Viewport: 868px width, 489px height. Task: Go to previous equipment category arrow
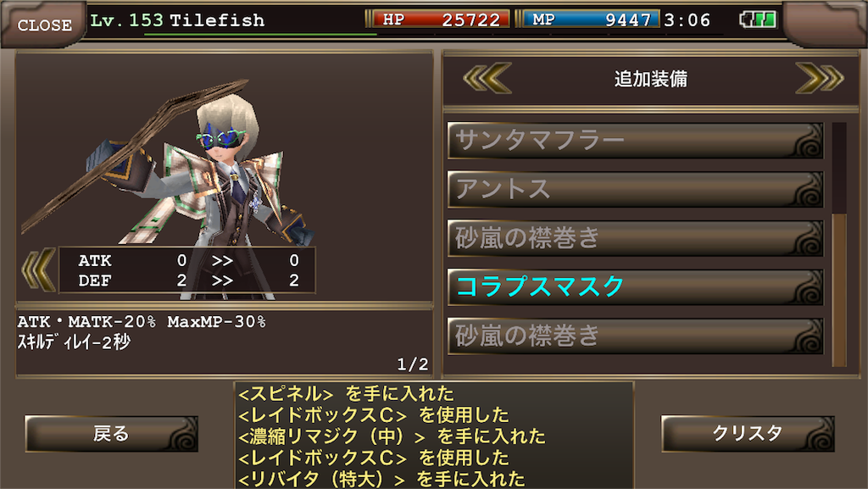[487, 78]
